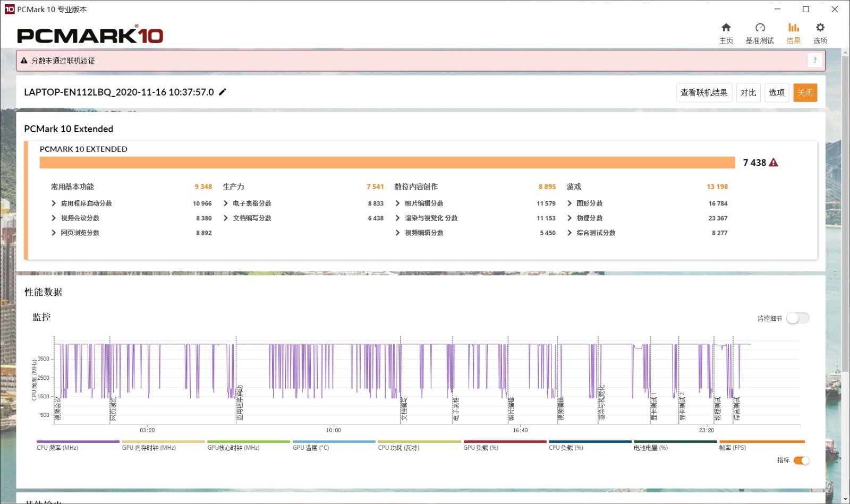Click the 生产力 score 7 541
Screen dimensions: 850x504
[x=375, y=186]
